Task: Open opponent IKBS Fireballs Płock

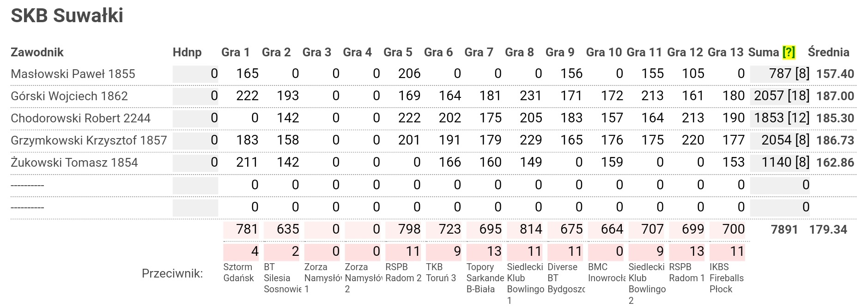Action: 726,278
